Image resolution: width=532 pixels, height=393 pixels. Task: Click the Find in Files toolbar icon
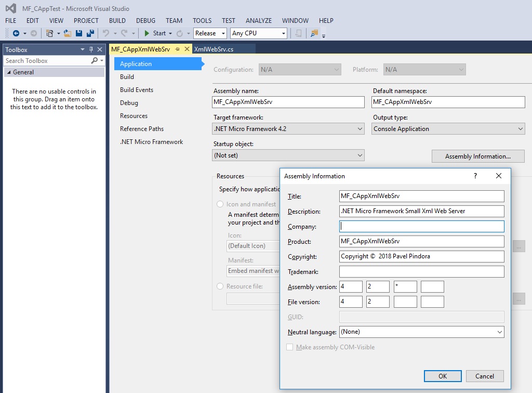[x=314, y=33]
